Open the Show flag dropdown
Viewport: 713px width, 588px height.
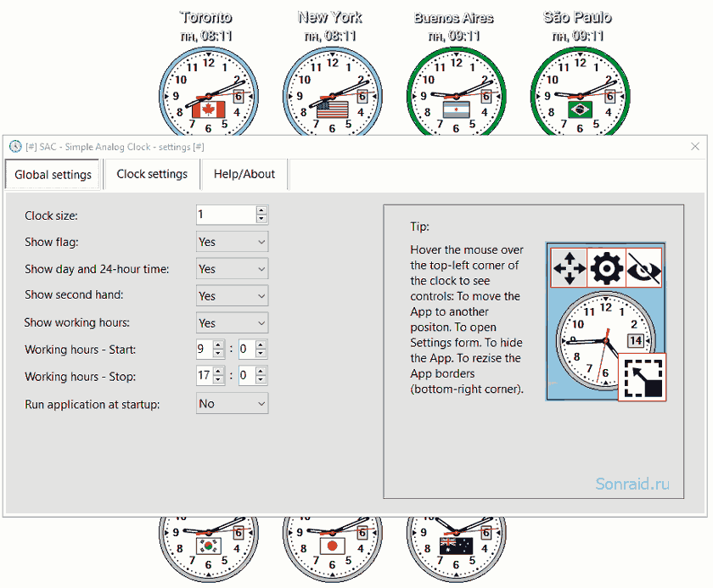[233, 242]
